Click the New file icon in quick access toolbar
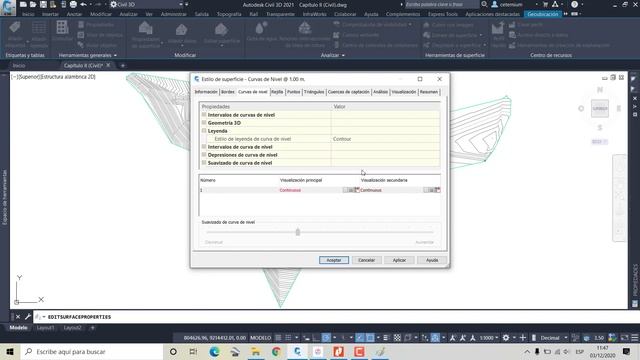Image resolution: width=640 pixels, height=360 pixels. coord(23,4)
